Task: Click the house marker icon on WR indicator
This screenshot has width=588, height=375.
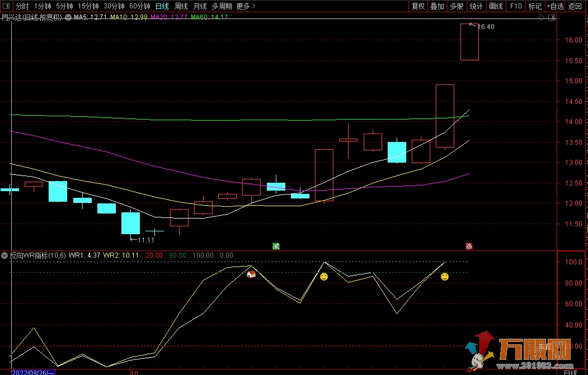Action: point(251,274)
